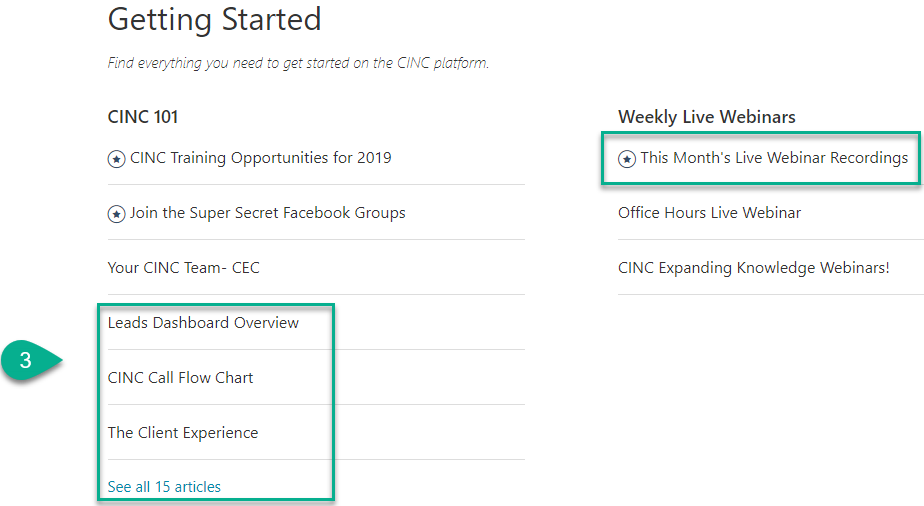This screenshot has height=506, width=924.
Task: Open The Client Experience article
Action: click(183, 433)
